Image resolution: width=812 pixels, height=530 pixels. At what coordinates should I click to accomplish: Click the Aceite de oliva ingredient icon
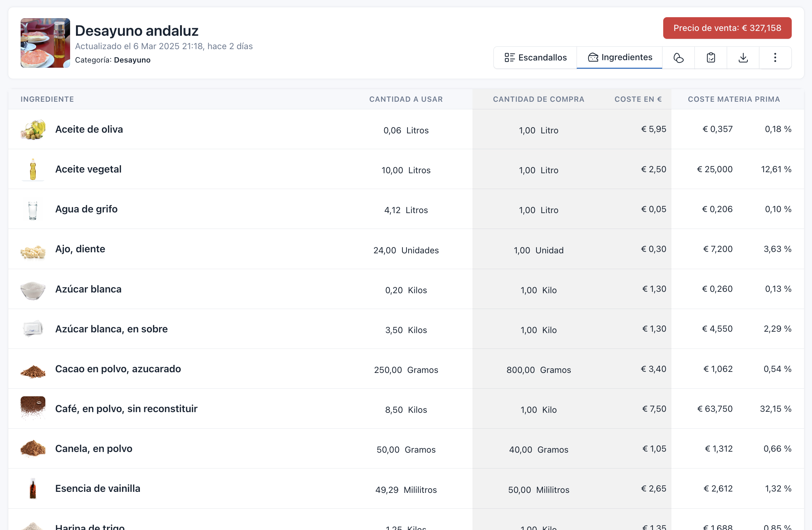pyautogui.click(x=33, y=129)
